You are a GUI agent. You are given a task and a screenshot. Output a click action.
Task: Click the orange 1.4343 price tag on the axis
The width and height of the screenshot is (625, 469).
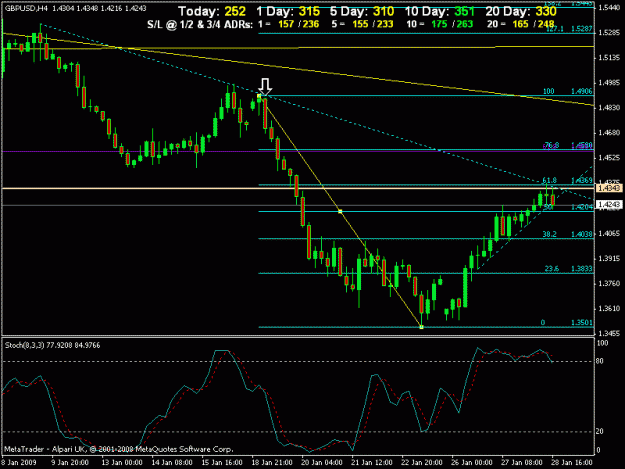[x=609, y=188]
